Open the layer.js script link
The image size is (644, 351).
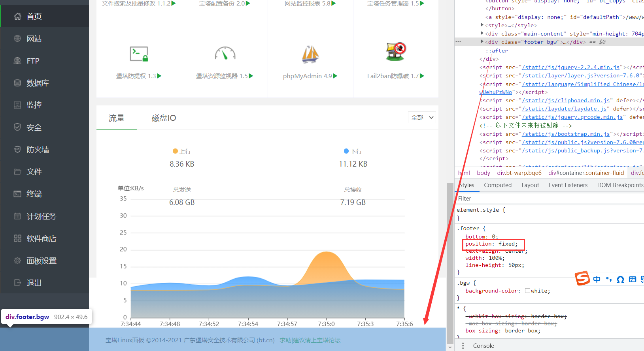coord(580,75)
